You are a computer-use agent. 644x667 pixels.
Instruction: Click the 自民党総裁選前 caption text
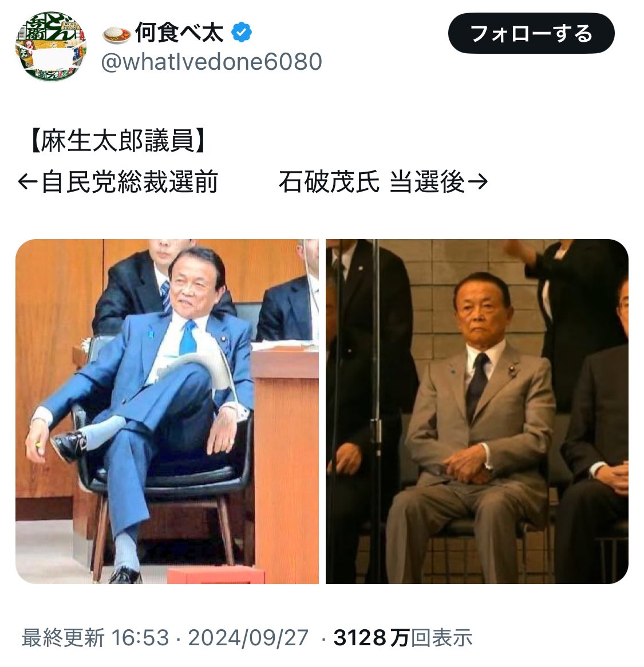pyautogui.click(x=130, y=182)
